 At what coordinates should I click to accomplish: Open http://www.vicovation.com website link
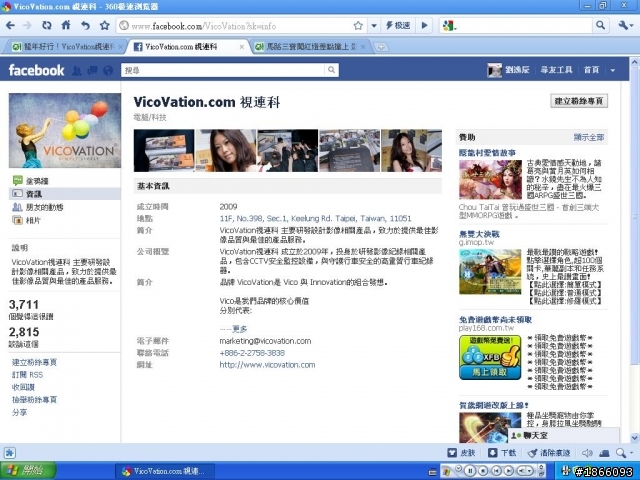pyautogui.click(x=267, y=364)
